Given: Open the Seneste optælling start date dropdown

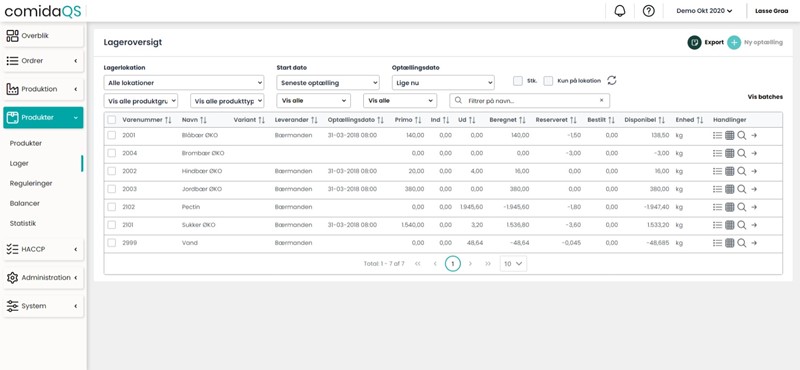Looking at the screenshot, I should tap(328, 82).
